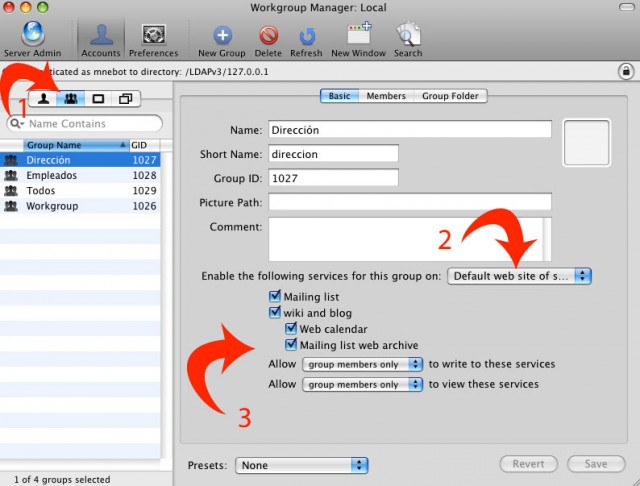Open the Presets dropdown

coord(302,465)
